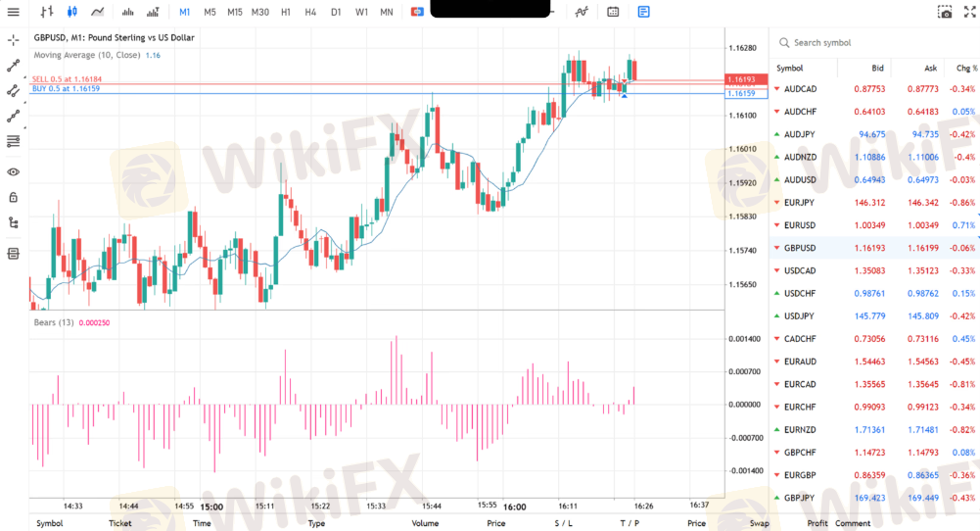Image resolution: width=980 pixels, height=531 pixels.
Task: Select the highlighted GBPUSD row
Action: [874, 248]
